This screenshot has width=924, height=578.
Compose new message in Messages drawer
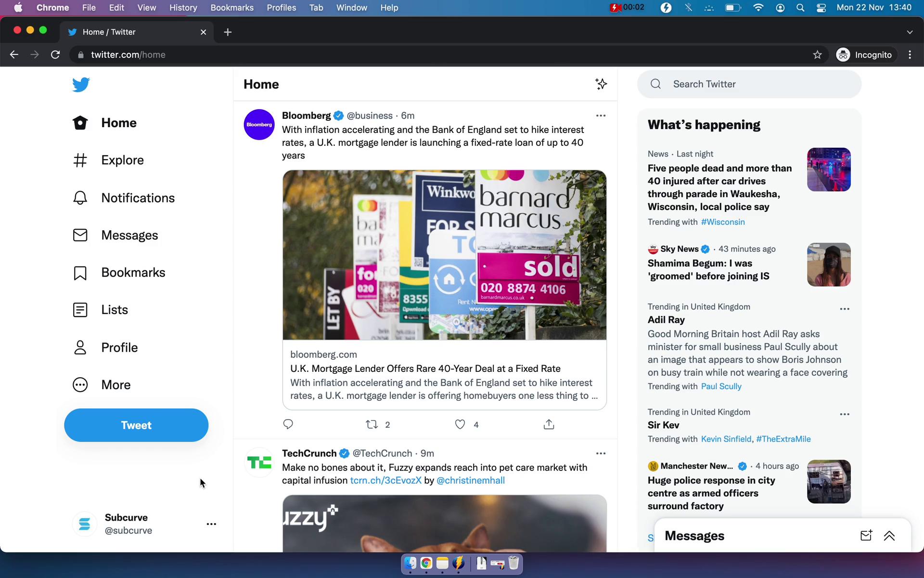click(x=866, y=536)
